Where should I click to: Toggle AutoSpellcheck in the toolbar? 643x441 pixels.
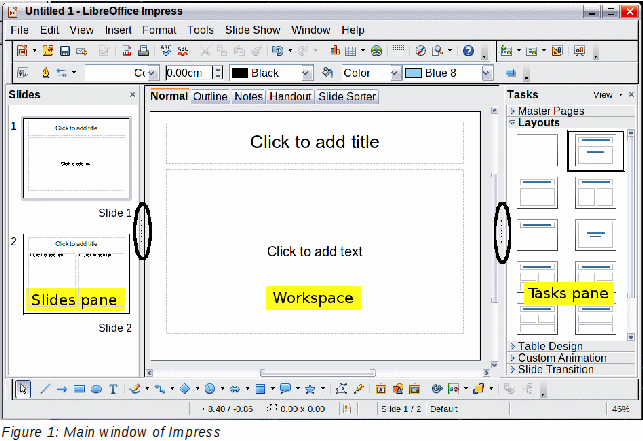click(x=182, y=51)
